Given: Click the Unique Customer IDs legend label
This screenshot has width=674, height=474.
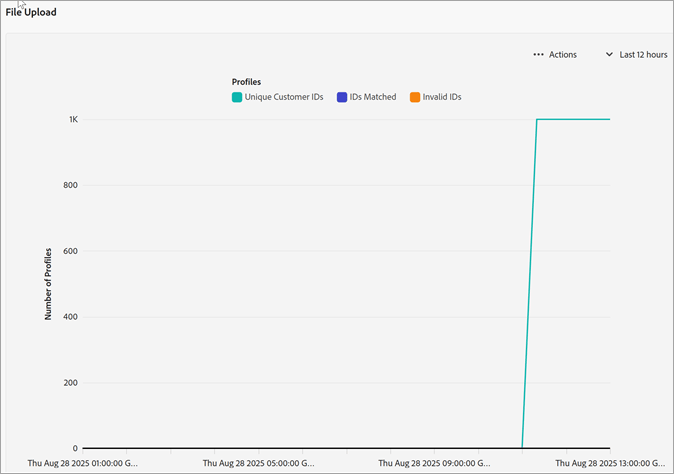Looking at the screenshot, I should pyautogui.click(x=284, y=97).
